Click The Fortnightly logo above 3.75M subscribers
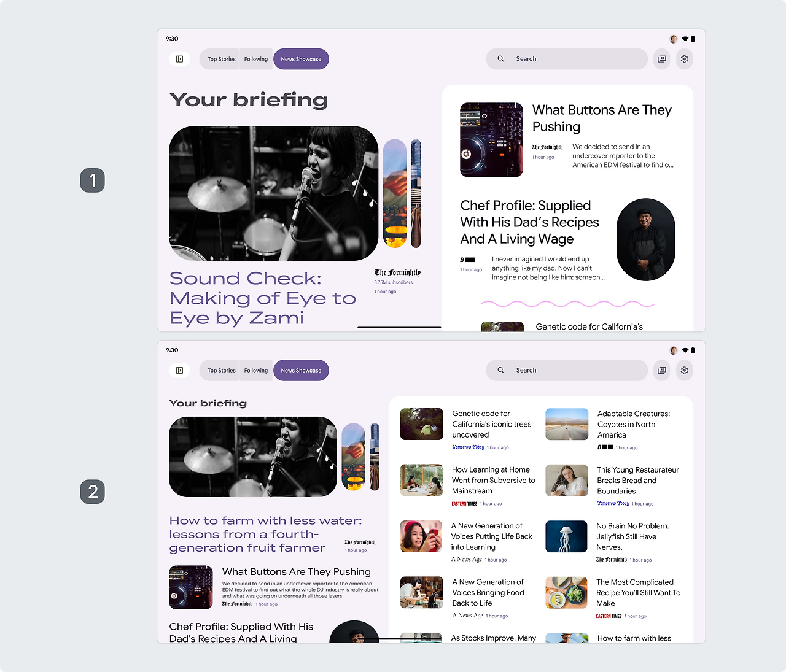 (397, 272)
